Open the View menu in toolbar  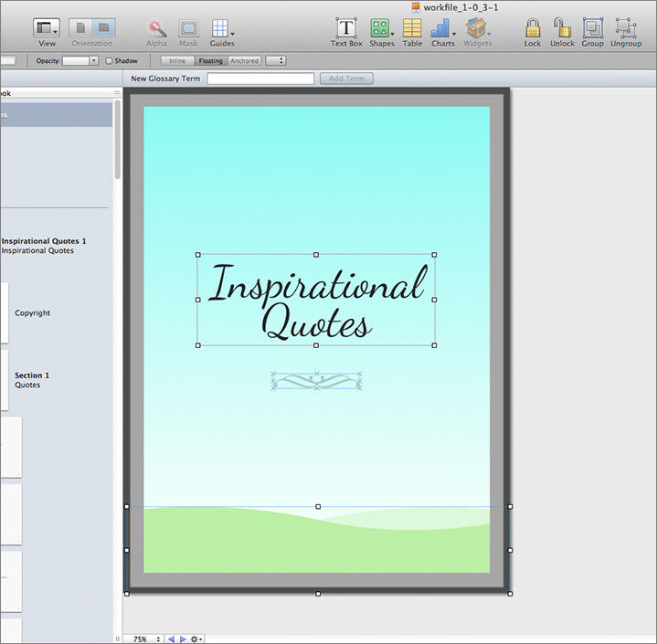click(47, 28)
